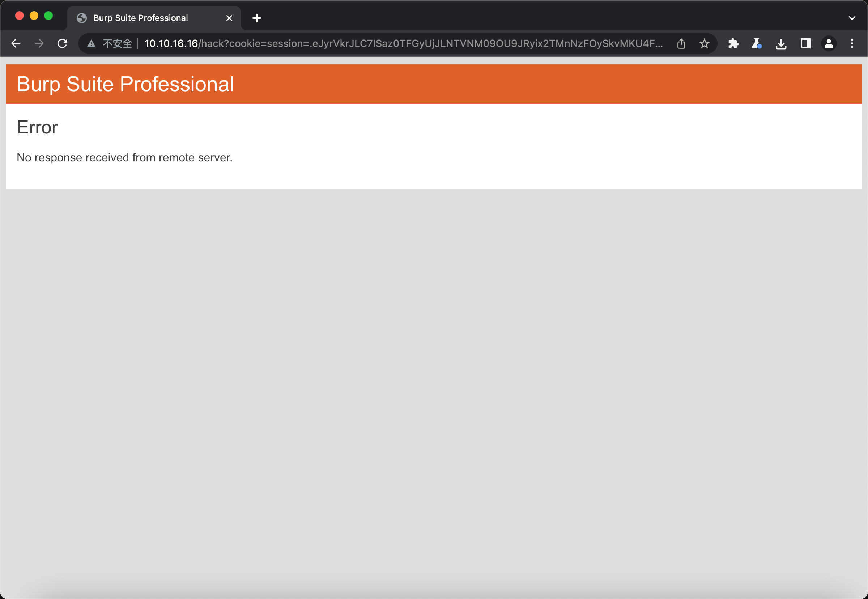Open the Downloads tray icon

[x=781, y=44]
